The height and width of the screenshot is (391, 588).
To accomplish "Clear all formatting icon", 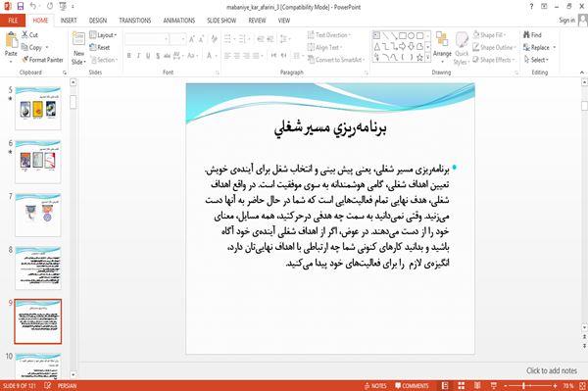I will [x=214, y=39].
